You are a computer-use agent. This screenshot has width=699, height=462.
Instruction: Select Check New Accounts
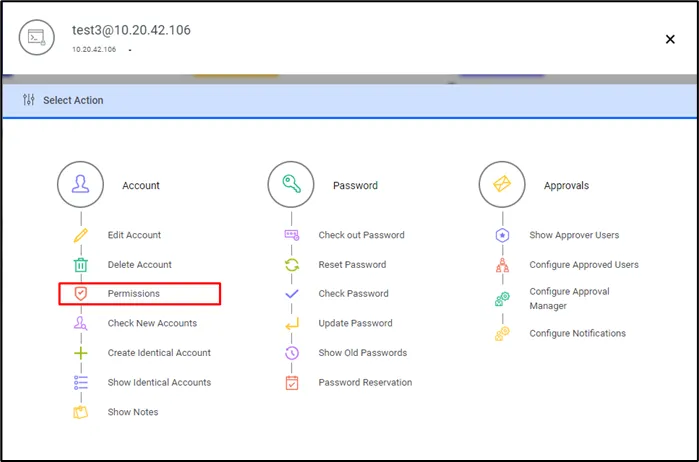[x=152, y=323]
